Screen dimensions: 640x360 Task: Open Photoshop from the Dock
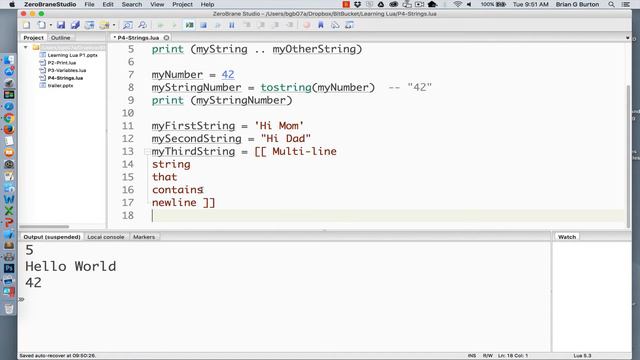pyautogui.click(x=9, y=268)
